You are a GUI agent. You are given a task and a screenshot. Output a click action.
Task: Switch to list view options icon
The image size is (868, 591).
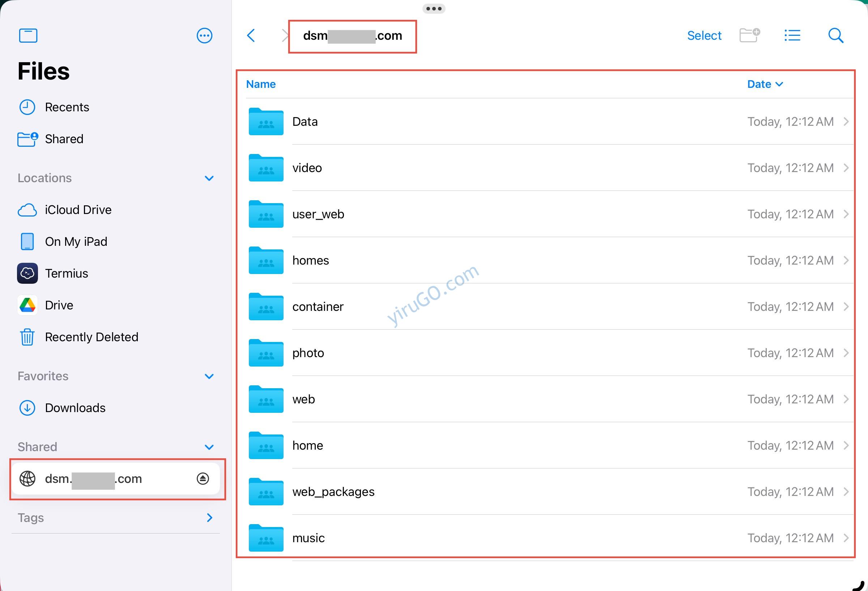pos(792,35)
